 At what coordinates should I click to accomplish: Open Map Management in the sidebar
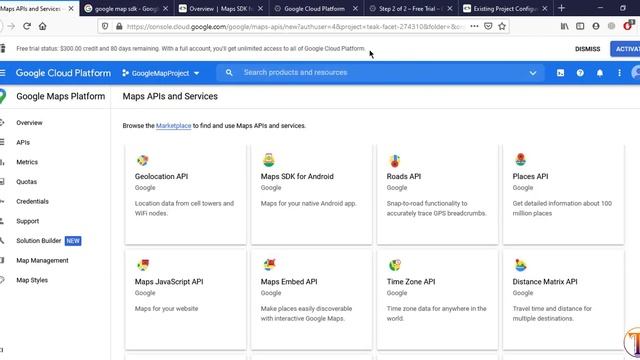click(42, 260)
